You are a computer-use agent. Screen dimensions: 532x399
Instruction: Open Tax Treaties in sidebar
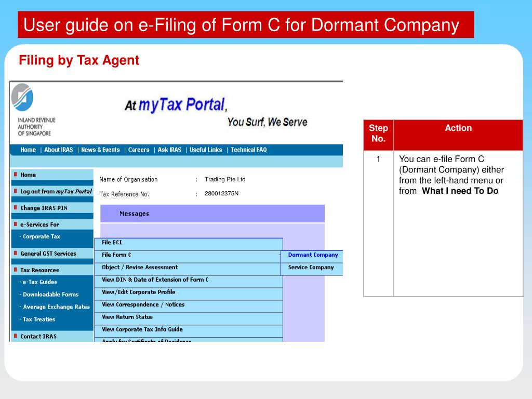[37, 320]
